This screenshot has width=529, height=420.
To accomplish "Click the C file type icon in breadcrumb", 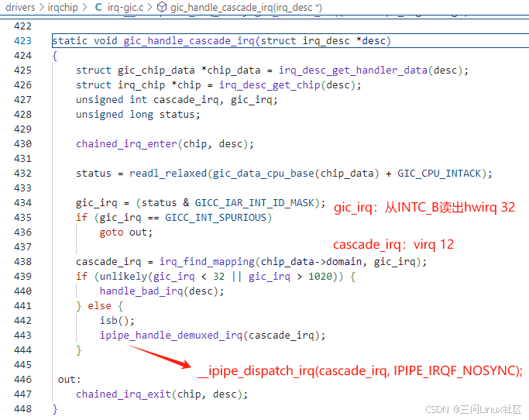I will [x=98, y=7].
